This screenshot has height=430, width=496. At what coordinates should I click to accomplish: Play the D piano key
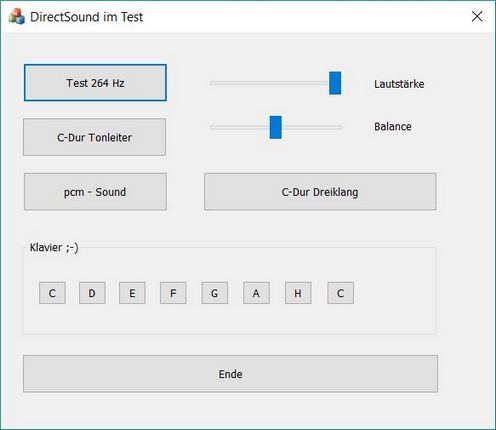92,293
